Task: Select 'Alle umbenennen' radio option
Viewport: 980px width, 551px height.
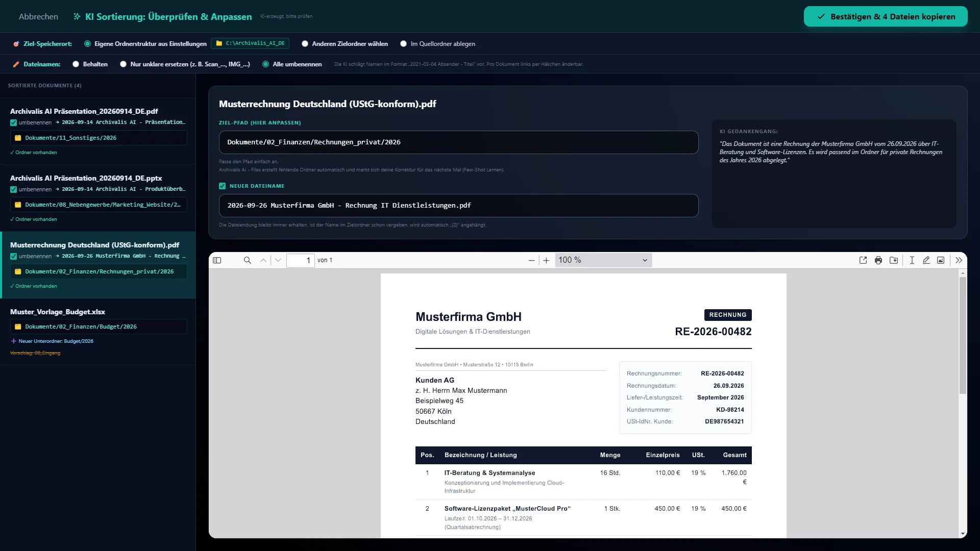Action: (265, 64)
